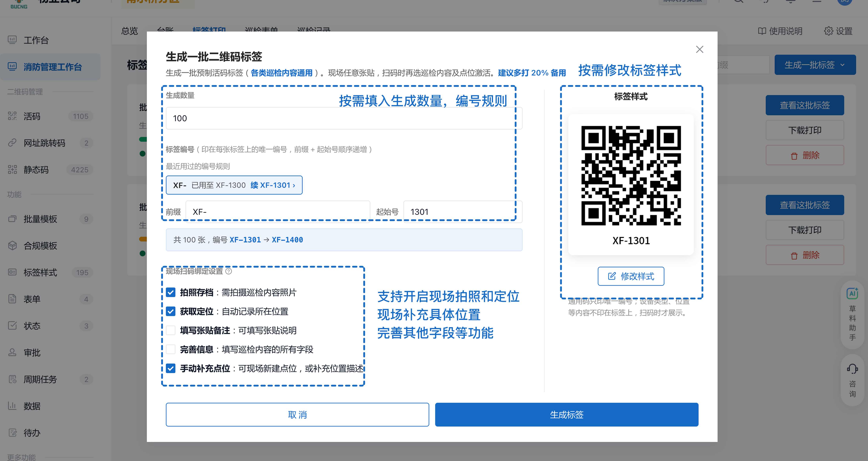
Task: Click the 设置 gear icon
Action: pos(829,31)
